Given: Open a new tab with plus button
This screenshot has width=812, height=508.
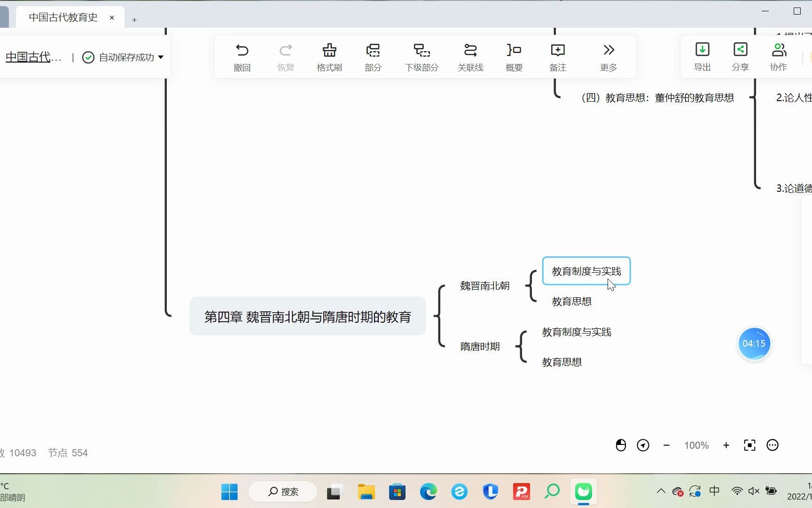Looking at the screenshot, I should pyautogui.click(x=134, y=20).
